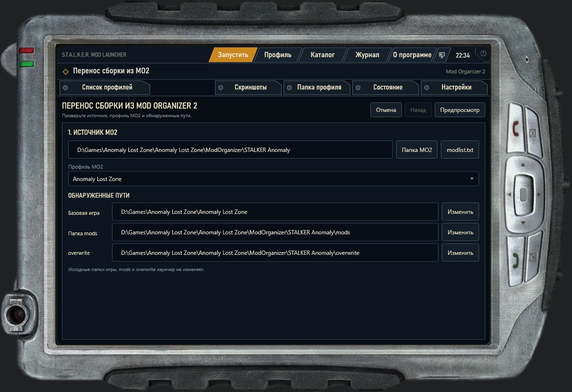Click the 1. ИСТОЧНИК MO2 heading
The width and height of the screenshot is (572, 392).
[92, 132]
